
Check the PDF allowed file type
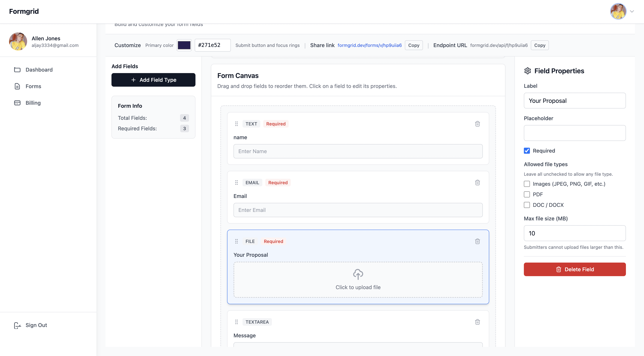[527, 195]
